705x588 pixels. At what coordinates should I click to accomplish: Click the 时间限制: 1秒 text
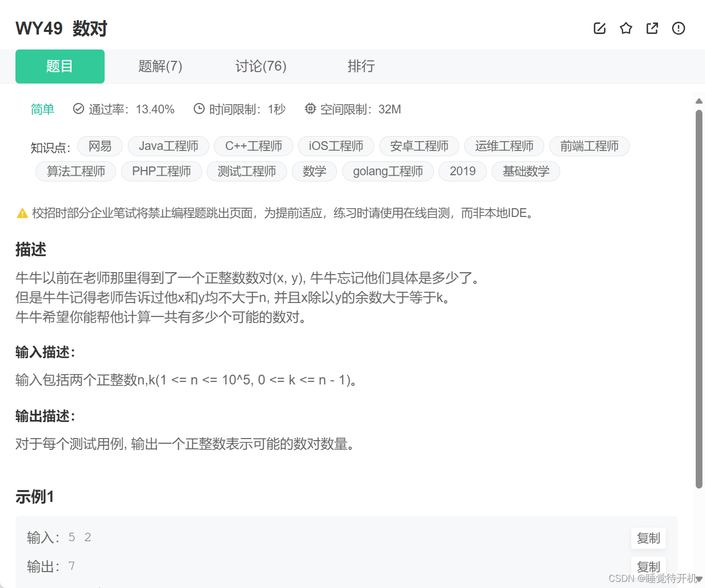(247, 109)
